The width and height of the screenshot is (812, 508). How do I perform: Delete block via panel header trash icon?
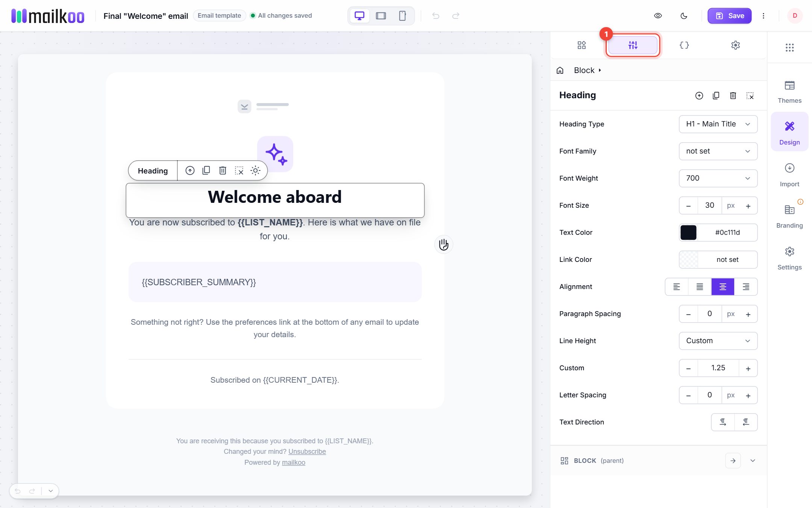[x=733, y=96]
